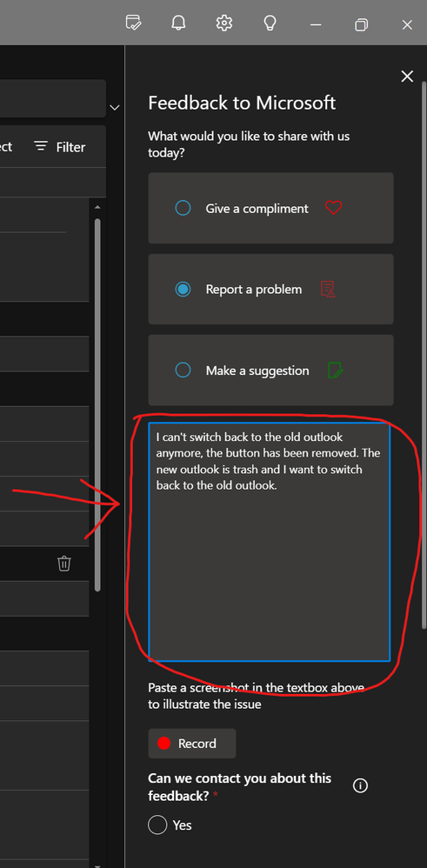Screen dimensions: 427x868
Task: Click the 'Feedback to Microsoft' heading
Action: coord(242,103)
